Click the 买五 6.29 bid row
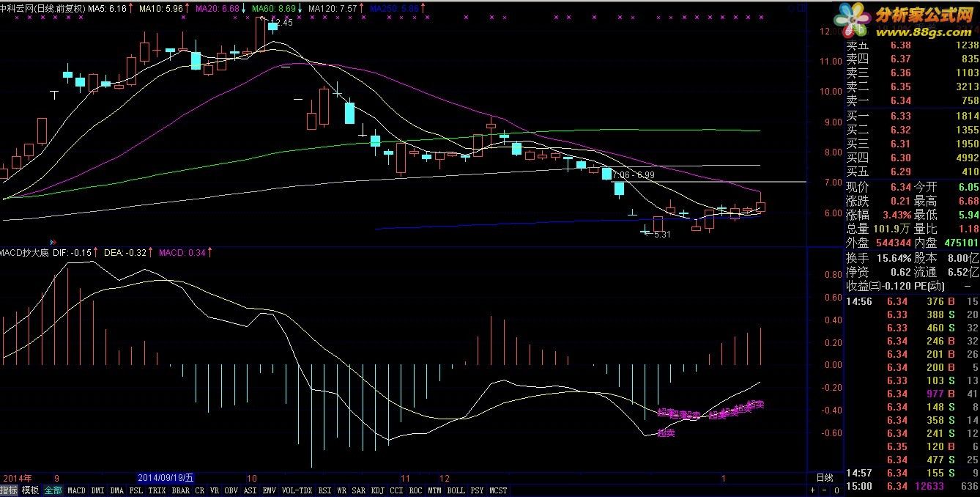 point(912,172)
